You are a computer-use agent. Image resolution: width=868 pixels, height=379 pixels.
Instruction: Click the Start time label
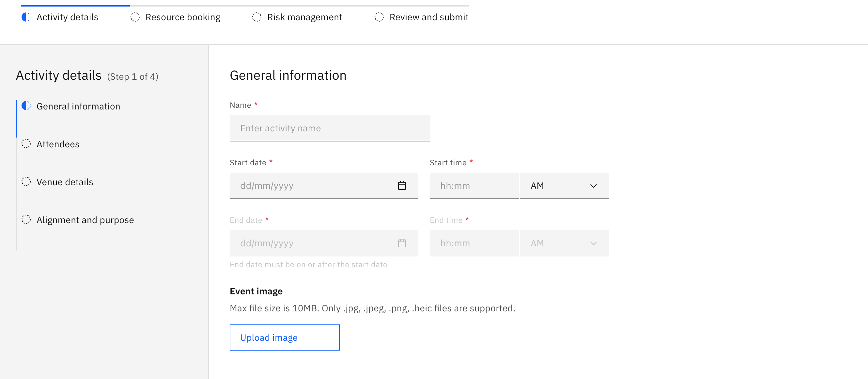tap(448, 162)
